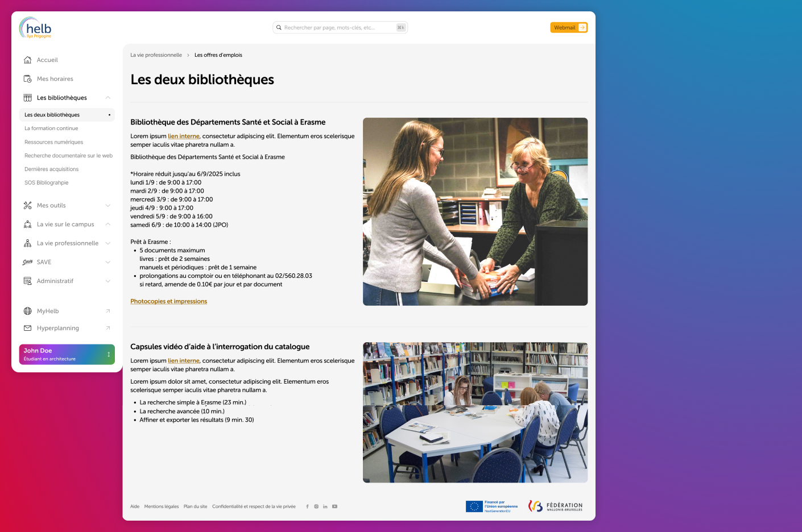
Task: Open the John Doe profile switcher
Action: pos(67,355)
